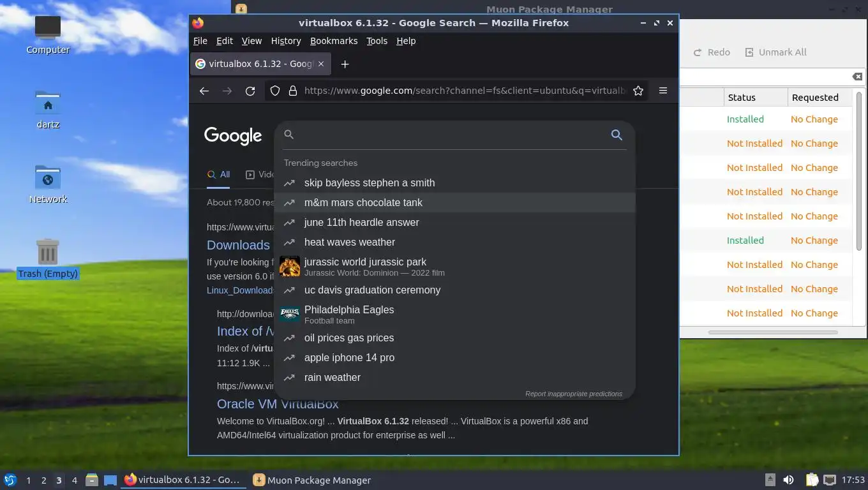Select the virtualbox 6.1.32 browser tab
The image size is (868, 490).
coord(260,64)
